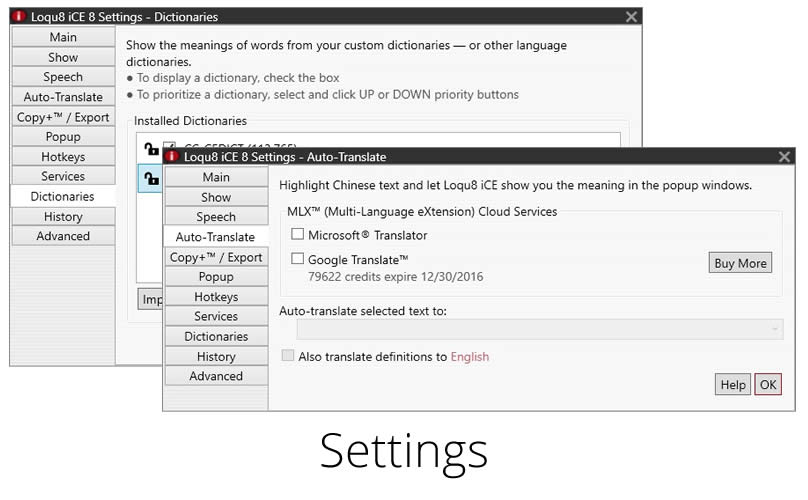808x500 pixels.
Task: Open the 'Auto-translate selected text to' dropdown
Action: coord(540,329)
